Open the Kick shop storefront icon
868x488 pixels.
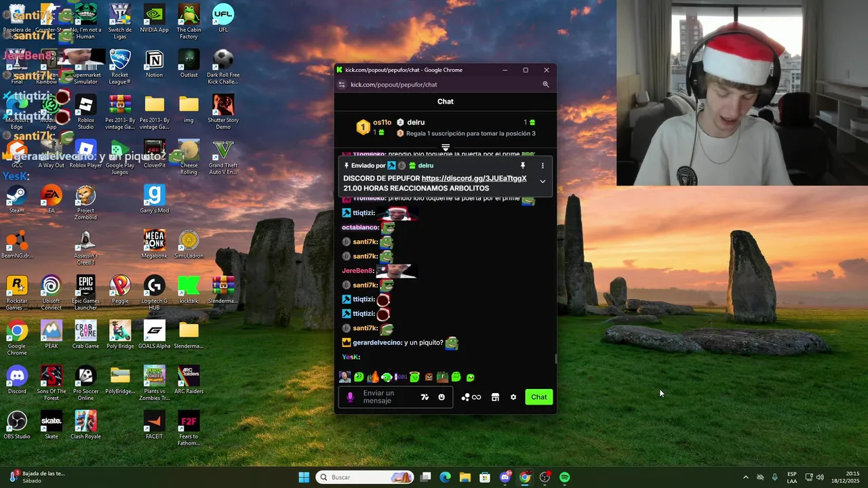pyautogui.click(x=495, y=397)
